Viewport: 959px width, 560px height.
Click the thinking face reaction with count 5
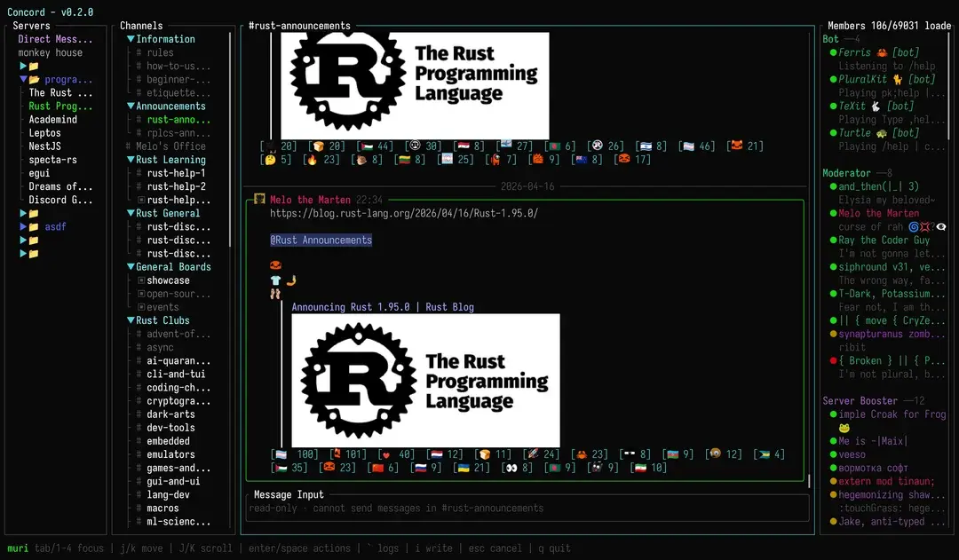tap(276, 160)
